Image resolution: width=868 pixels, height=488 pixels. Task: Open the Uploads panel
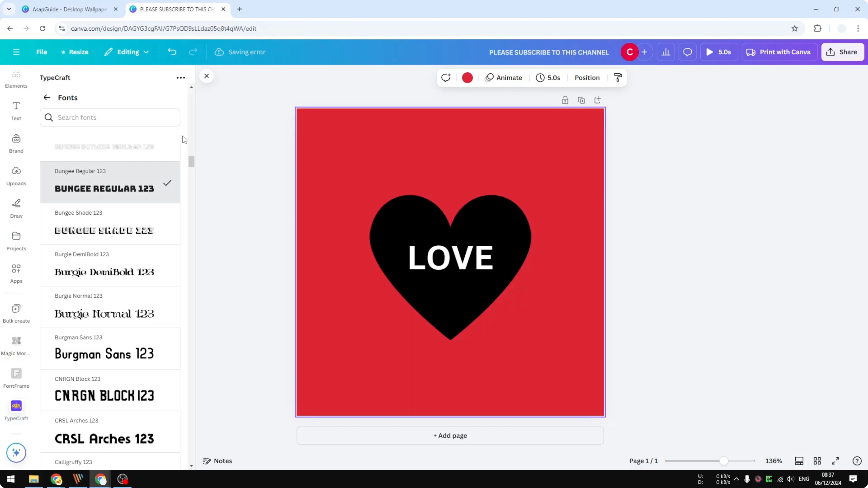[x=16, y=175]
